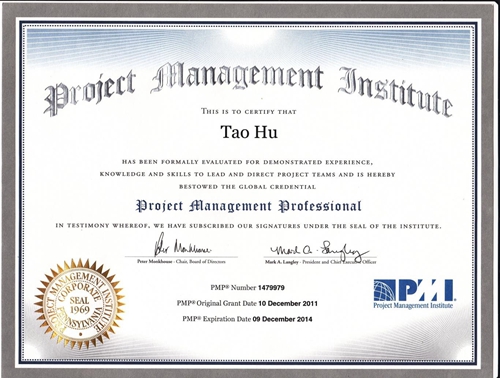500x378 pixels.
Task: Click the globe graphic in PMI logo
Action: 384,290
